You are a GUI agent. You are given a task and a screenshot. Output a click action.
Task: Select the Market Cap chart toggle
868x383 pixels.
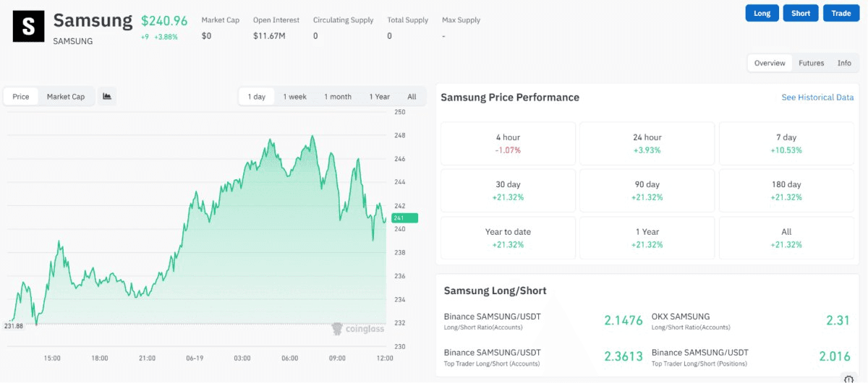click(x=66, y=96)
